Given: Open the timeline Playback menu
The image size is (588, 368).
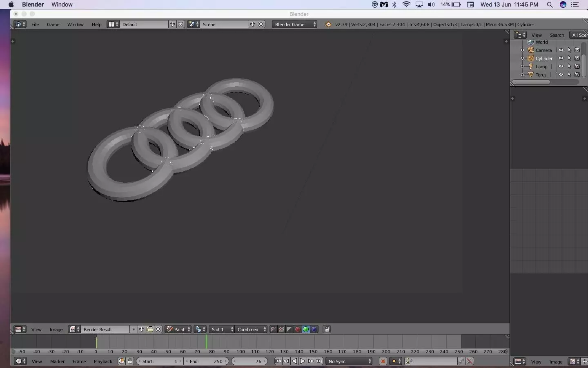Looking at the screenshot, I should click(103, 361).
